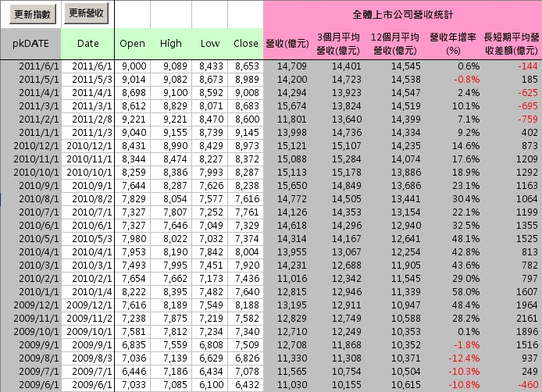542x392 pixels.
Task: Select Close value 9,145
Action: pos(246,133)
